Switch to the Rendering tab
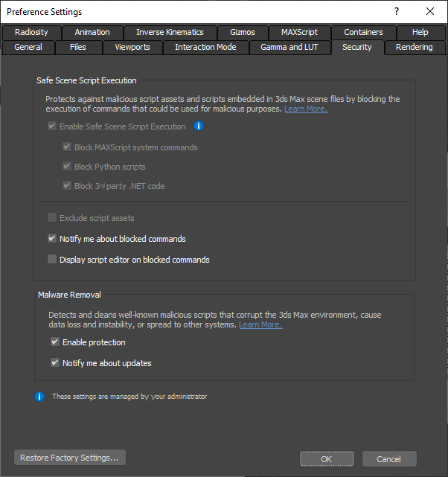Viewport: 448px width, 477px height. click(415, 47)
